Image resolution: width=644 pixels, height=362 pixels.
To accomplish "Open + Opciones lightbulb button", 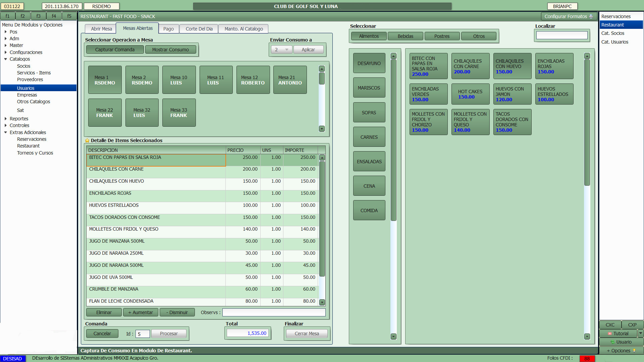I will [x=621, y=351].
